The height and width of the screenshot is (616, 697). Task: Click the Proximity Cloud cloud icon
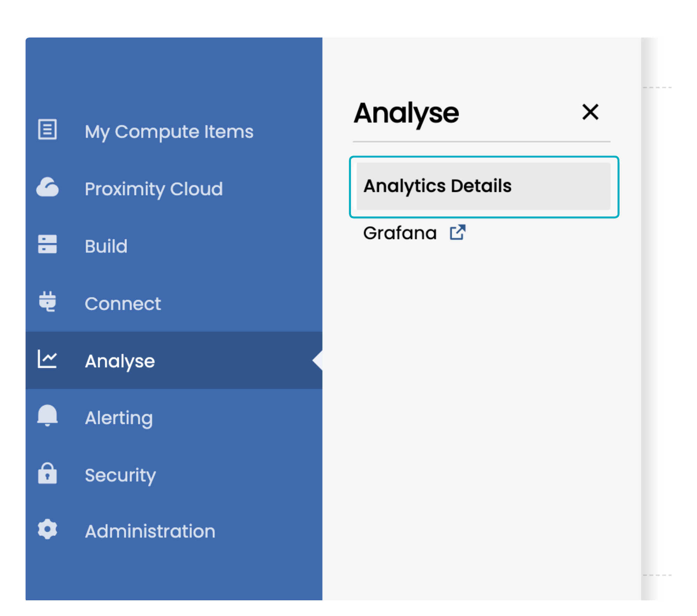pyautogui.click(x=47, y=187)
